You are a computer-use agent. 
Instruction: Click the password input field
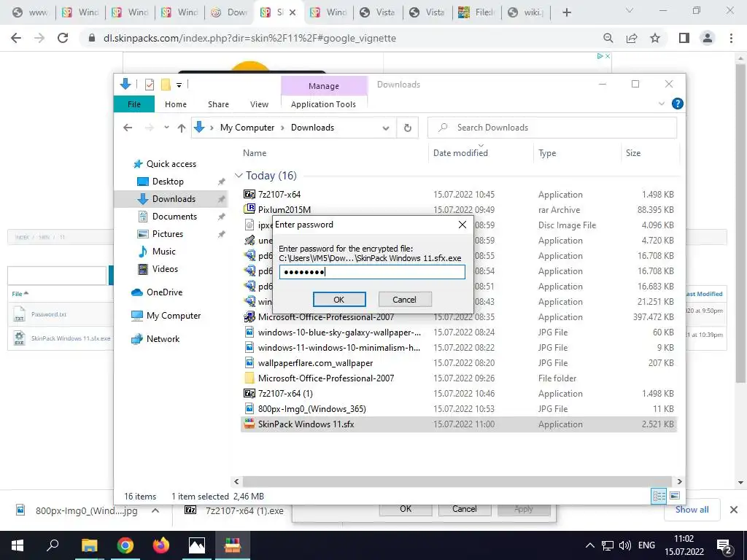point(372,272)
